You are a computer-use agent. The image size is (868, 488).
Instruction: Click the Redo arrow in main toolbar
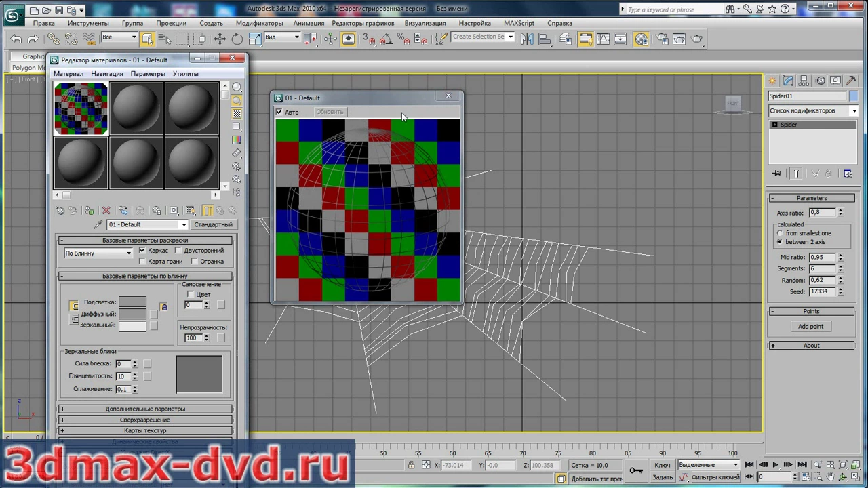[33, 39]
